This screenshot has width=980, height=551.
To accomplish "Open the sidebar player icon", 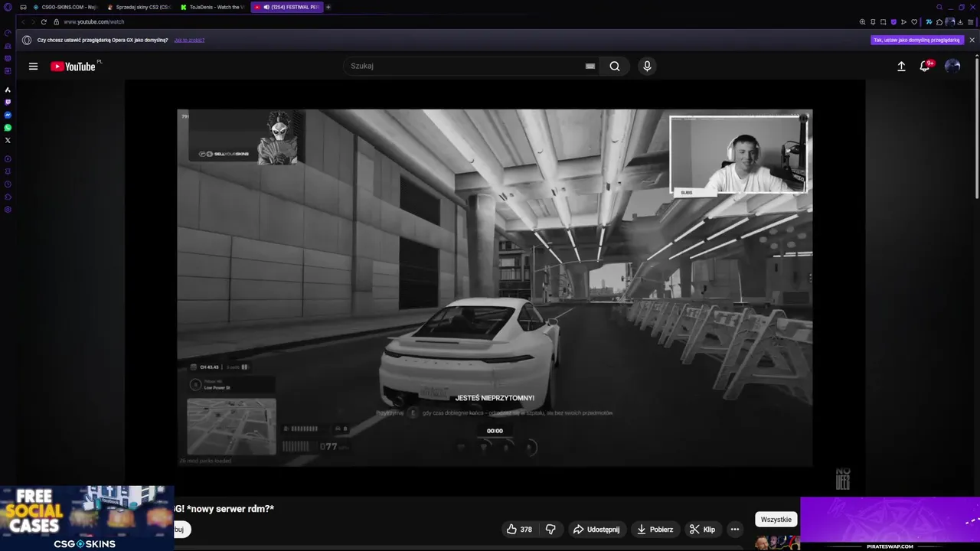I will 8,158.
